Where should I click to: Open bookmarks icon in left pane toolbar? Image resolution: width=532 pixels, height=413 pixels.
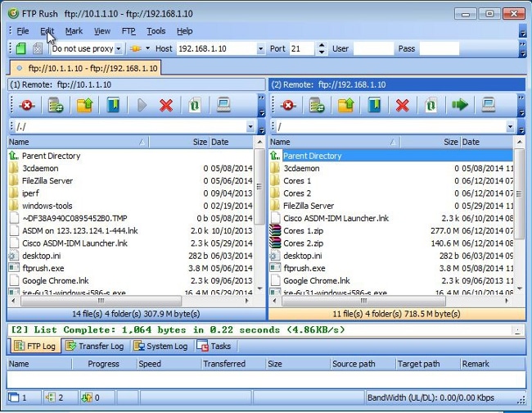(x=113, y=105)
